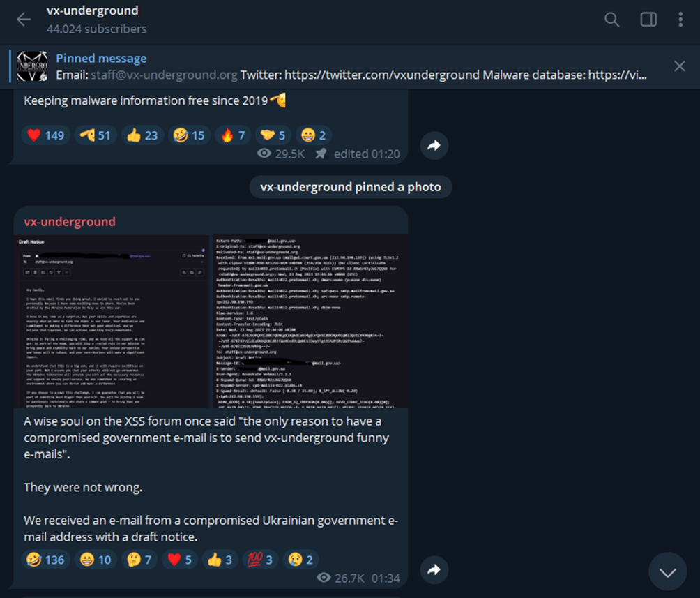The image size is (700, 598).
Task: Toggle the thumbs up 23 reaction
Action: coord(142,135)
